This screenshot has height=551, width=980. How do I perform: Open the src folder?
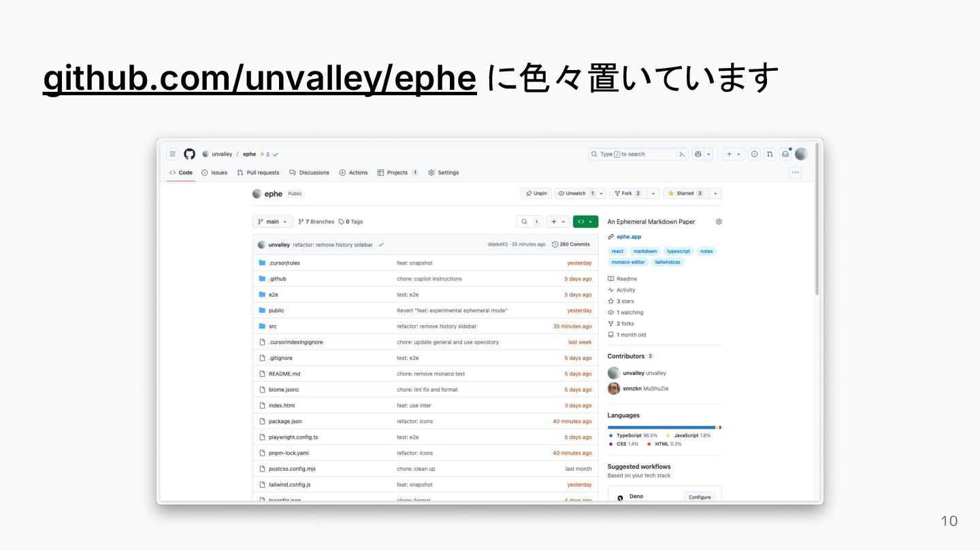272,327
